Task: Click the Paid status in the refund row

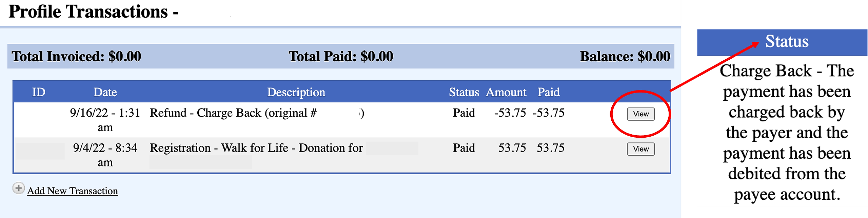Action: click(464, 113)
